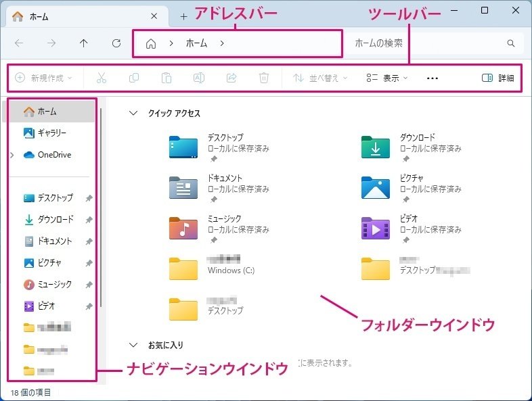The image size is (532, 401).
Task: Select ビデオ in navigation pane
Action: [x=49, y=306]
